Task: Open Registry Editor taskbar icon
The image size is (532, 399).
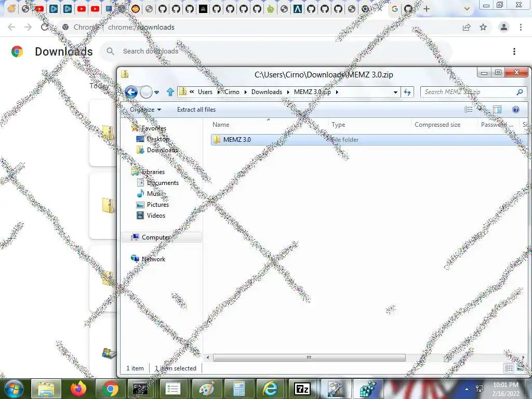Action: point(367,389)
